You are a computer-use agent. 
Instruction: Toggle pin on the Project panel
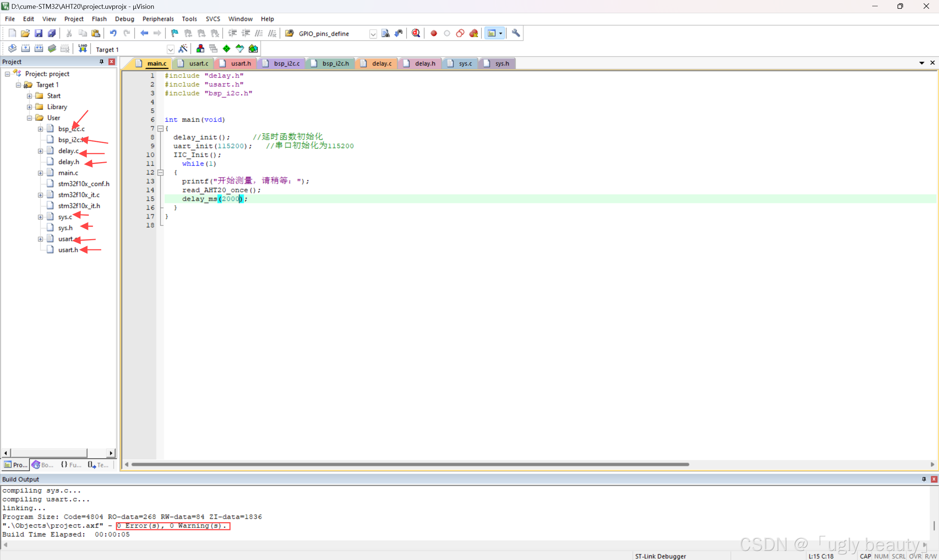point(101,62)
